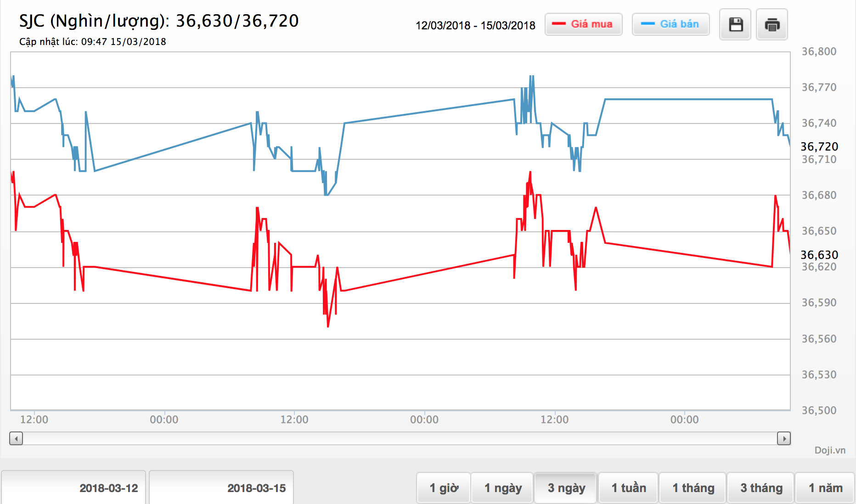This screenshot has width=856, height=504.
Task: Click the left scroll arrow of the chart scrollbar
Action: tap(16, 439)
